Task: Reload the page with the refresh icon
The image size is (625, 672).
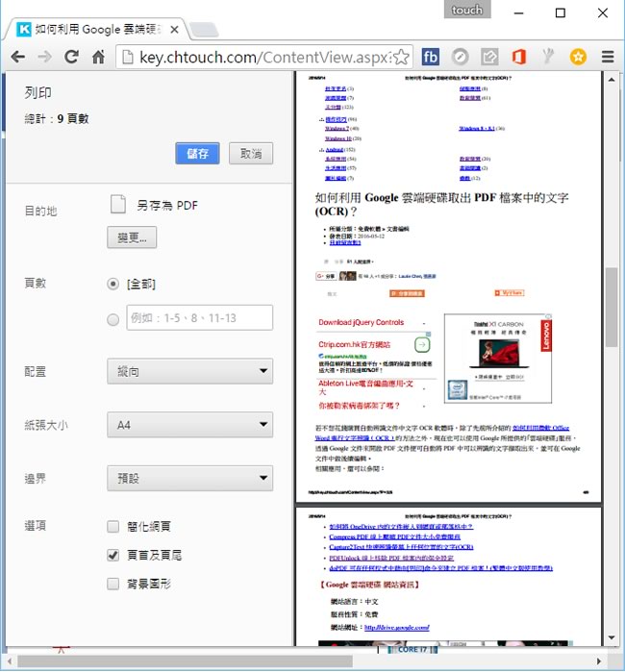Action: 71,57
